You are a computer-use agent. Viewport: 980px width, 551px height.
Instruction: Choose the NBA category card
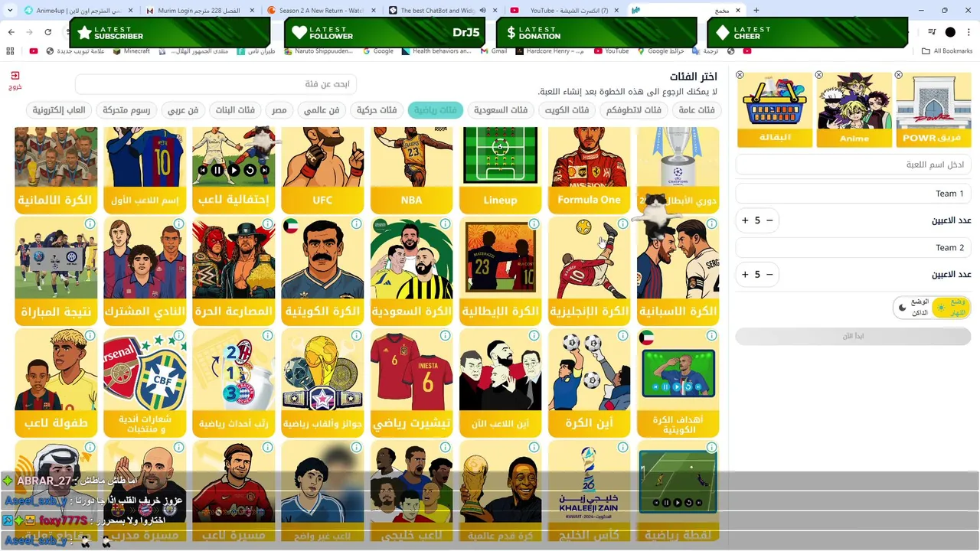pyautogui.click(x=411, y=170)
